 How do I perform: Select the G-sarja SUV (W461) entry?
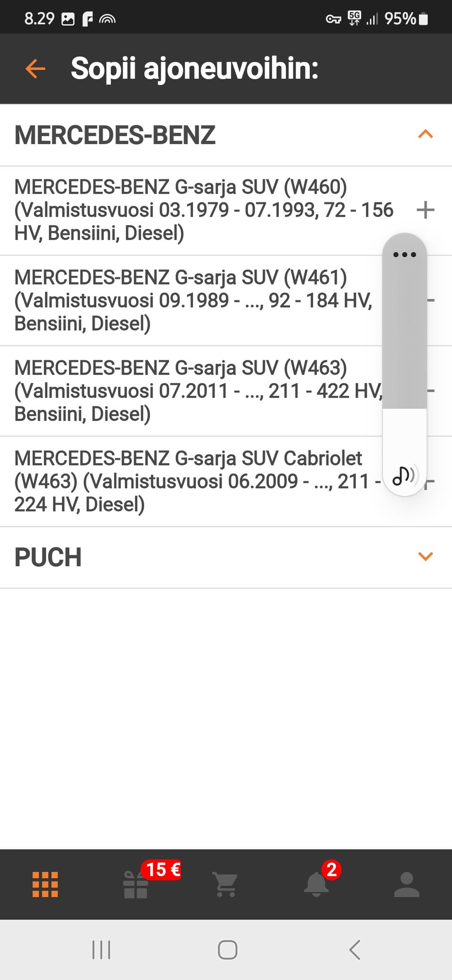tap(193, 301)
